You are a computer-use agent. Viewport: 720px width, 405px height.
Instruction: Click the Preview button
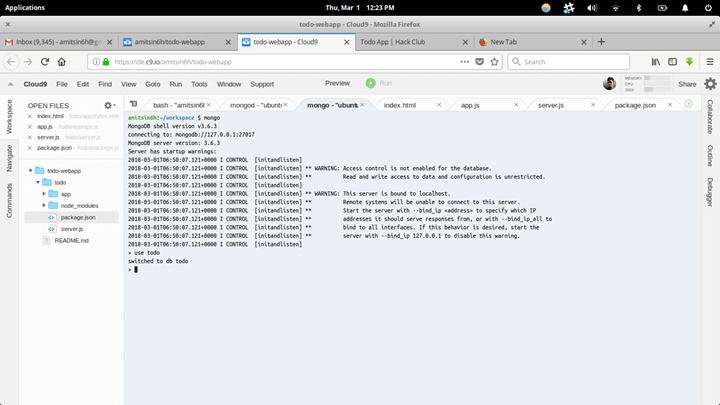coord(338,83)
